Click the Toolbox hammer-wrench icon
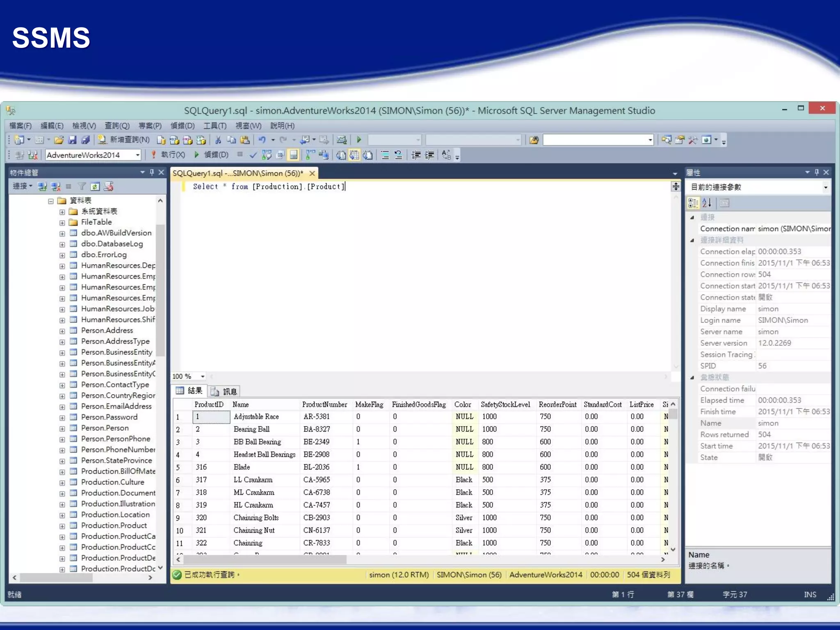This screenshot has width=840, height=630. coord(693,140)
